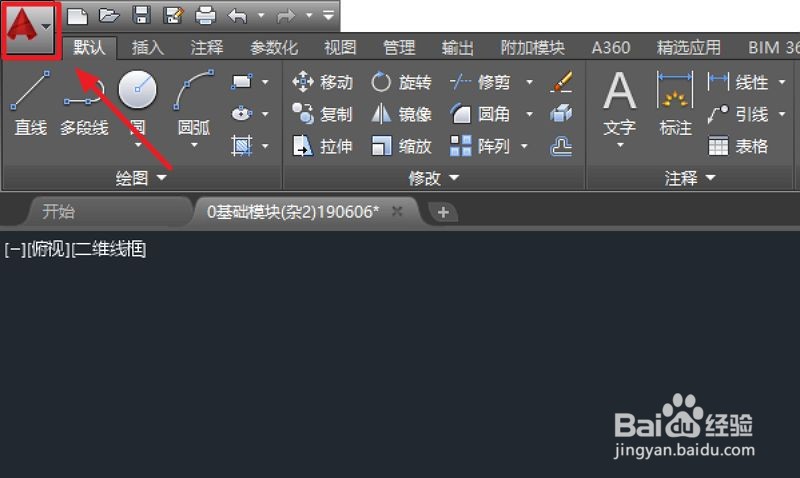This screenshot has width=800, height=478.
Task: Open the 引线 leader dropdown arrow
Action: (782, 114)
